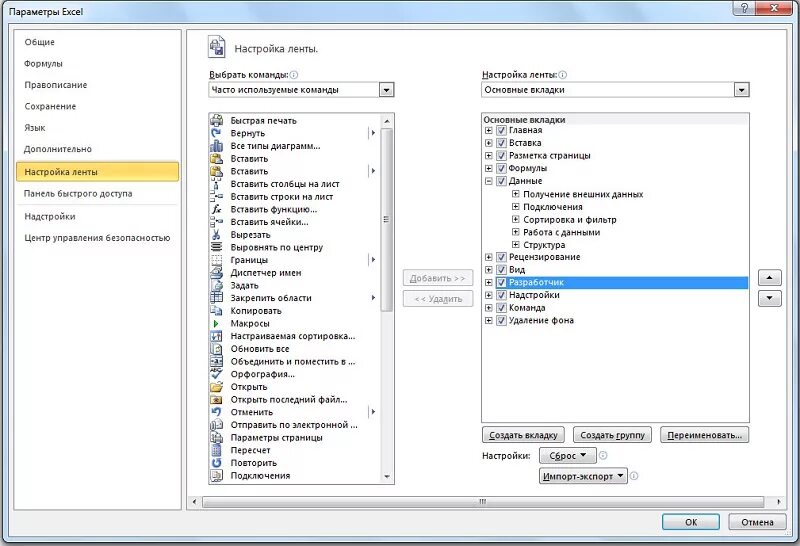Click the Открыть folder icon
This screenshot has height=546, width=800.
(216, 387)
